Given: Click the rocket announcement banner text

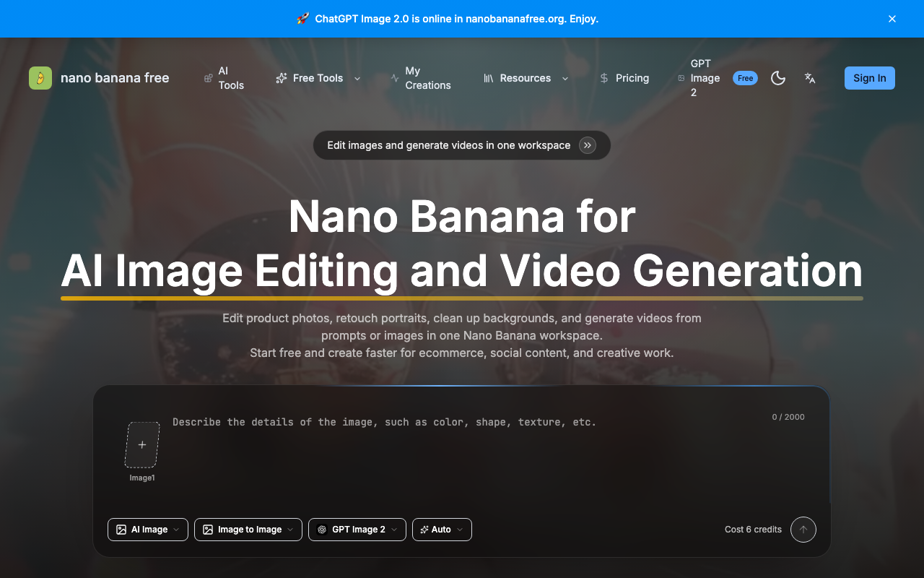Looking at the screenshot, I should point(448,19).
